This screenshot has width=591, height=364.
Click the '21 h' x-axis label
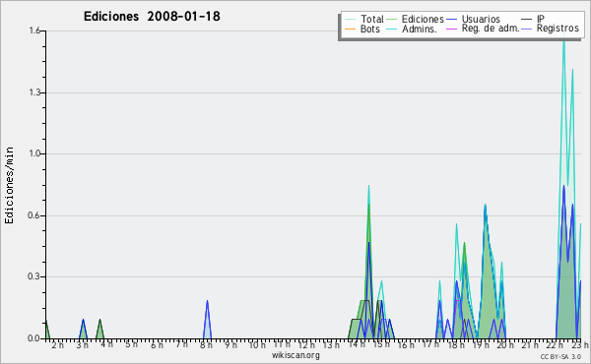(x=530, y=344)
